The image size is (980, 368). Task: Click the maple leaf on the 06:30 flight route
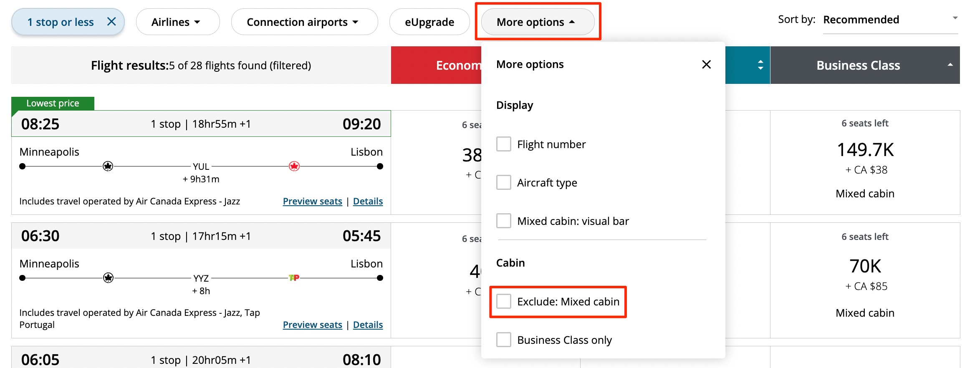[109, 277]
